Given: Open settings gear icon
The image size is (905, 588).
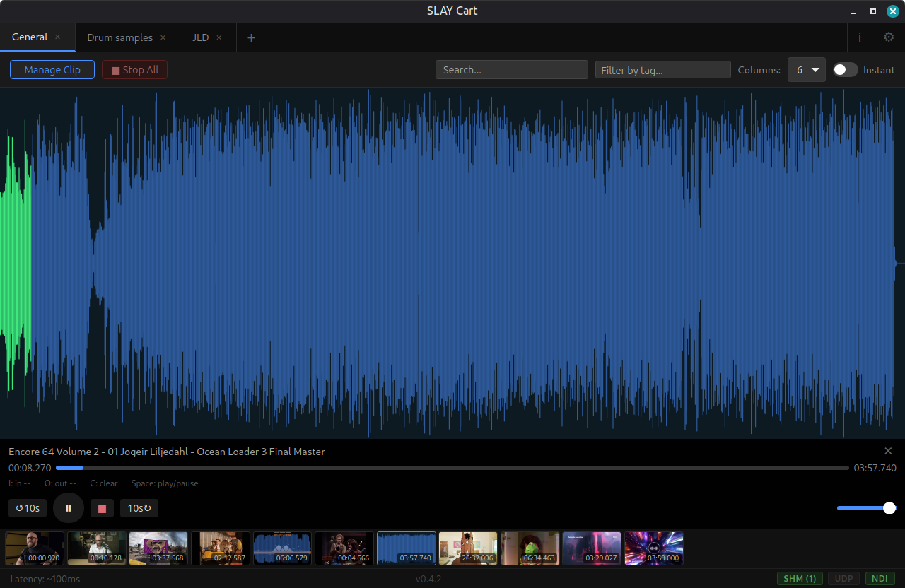Looking at the screenshot, I should pos(889,37).
